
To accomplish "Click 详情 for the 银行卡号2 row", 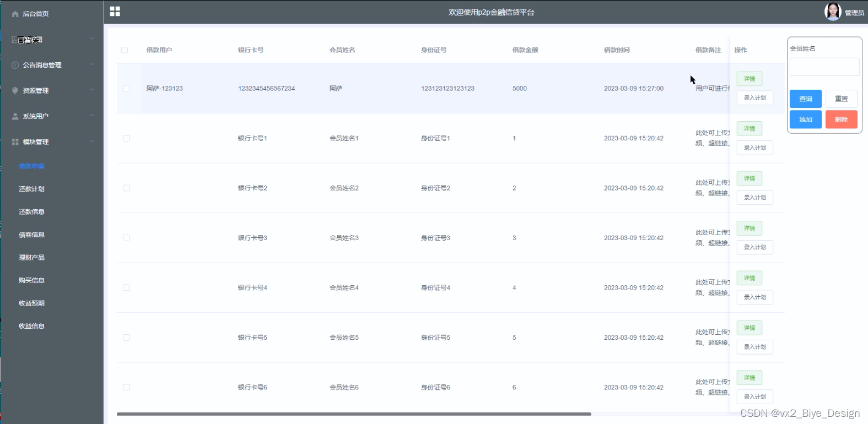I will (750, 178).
